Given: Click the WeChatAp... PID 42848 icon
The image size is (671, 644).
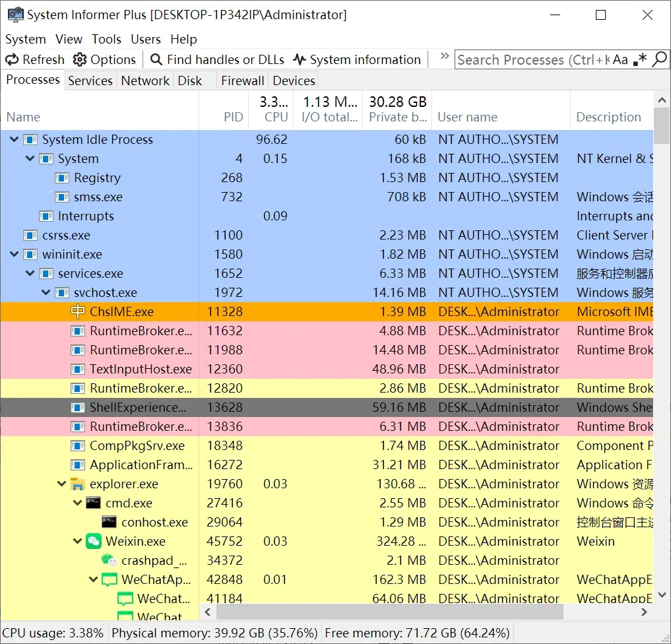Looking at the screenshot, I should coord(109,579).
